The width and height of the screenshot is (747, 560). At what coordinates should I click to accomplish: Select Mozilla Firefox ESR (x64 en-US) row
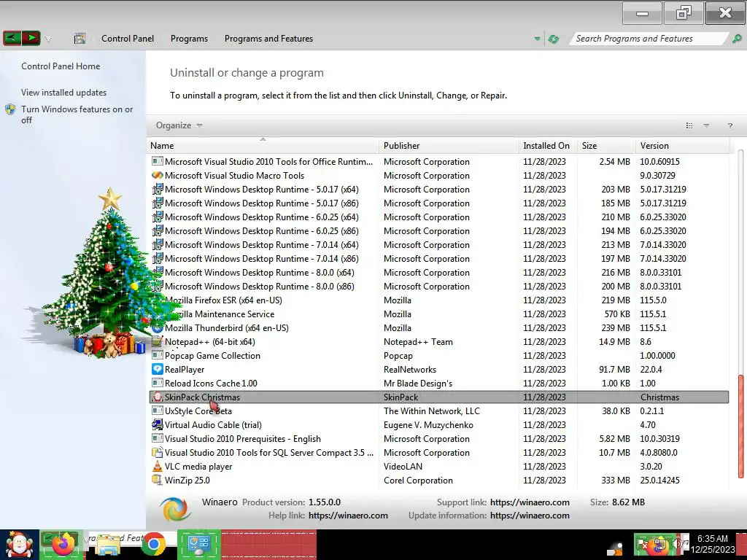(x=438, y=300)
